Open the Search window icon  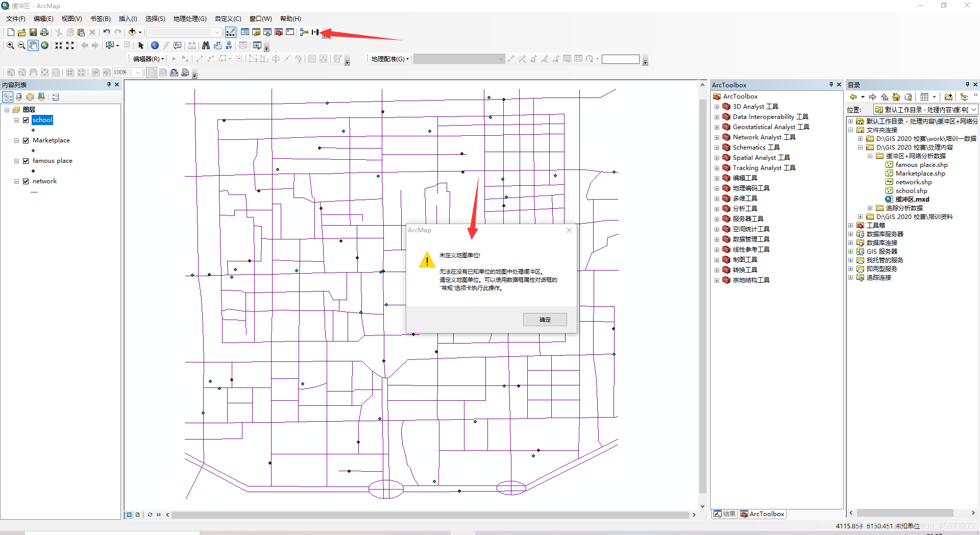(267, 32)
